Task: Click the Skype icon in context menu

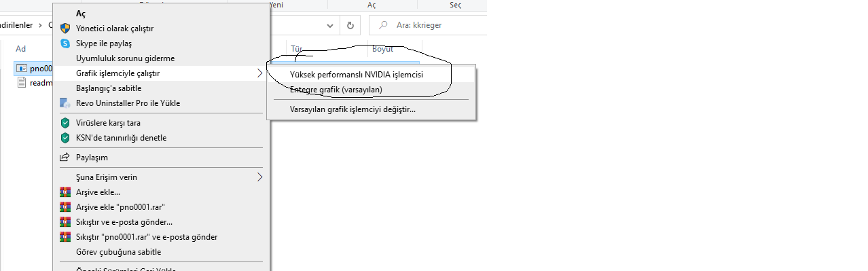Action: (65, 43)
